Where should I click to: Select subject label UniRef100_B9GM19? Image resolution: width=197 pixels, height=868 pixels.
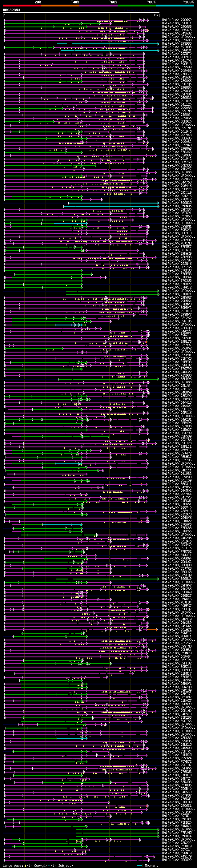click(x=177, y=579)
